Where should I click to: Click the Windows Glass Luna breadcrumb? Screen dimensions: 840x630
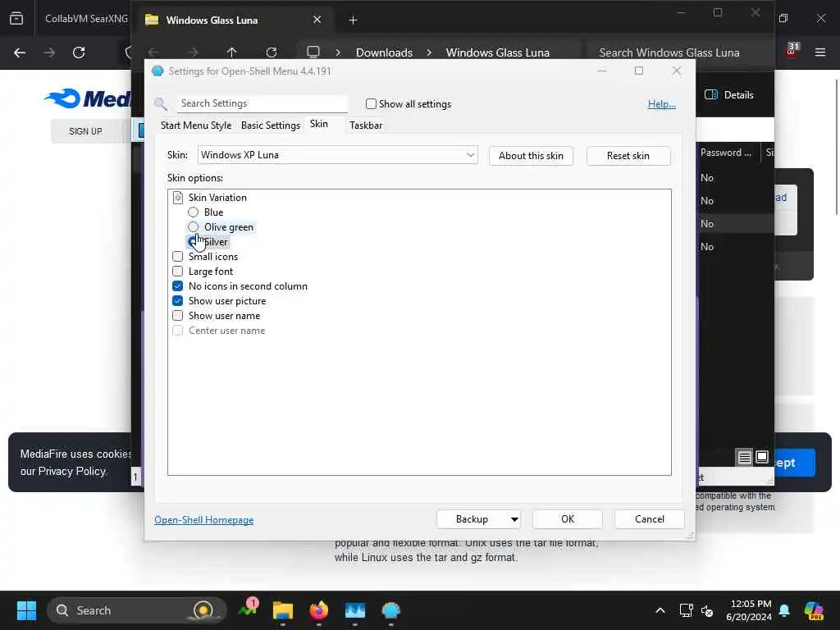coord(498,52)
